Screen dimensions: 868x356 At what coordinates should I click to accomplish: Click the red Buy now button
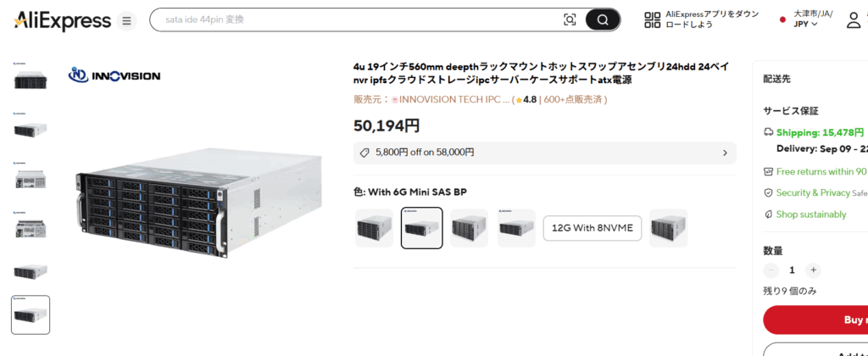tap(815, 320)
